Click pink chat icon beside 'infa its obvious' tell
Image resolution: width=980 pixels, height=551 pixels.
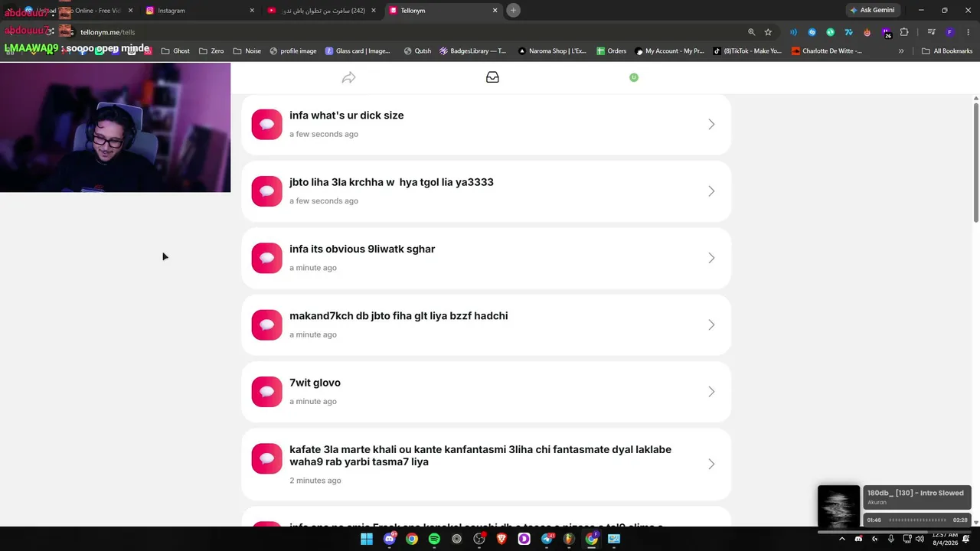267,258
